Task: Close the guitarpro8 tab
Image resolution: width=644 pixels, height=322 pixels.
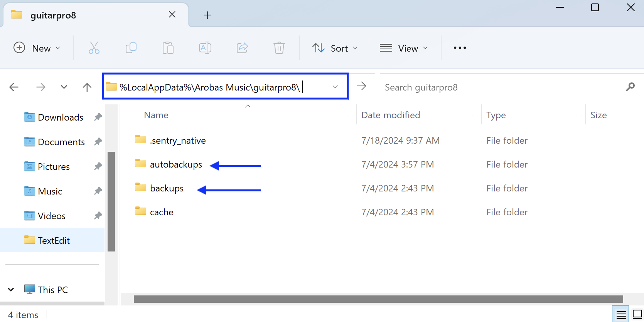Action: click(x=172, y=15)
